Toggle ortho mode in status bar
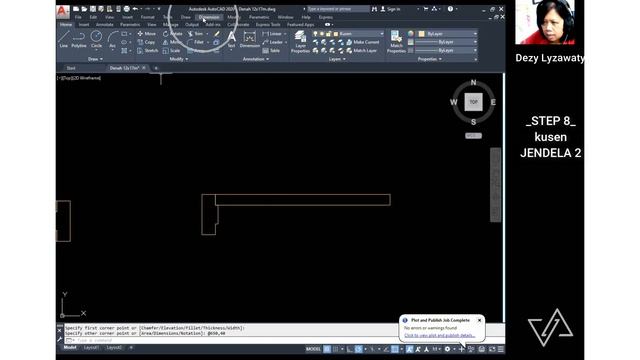This screenshot has height=360, width=640. point(350,349)
